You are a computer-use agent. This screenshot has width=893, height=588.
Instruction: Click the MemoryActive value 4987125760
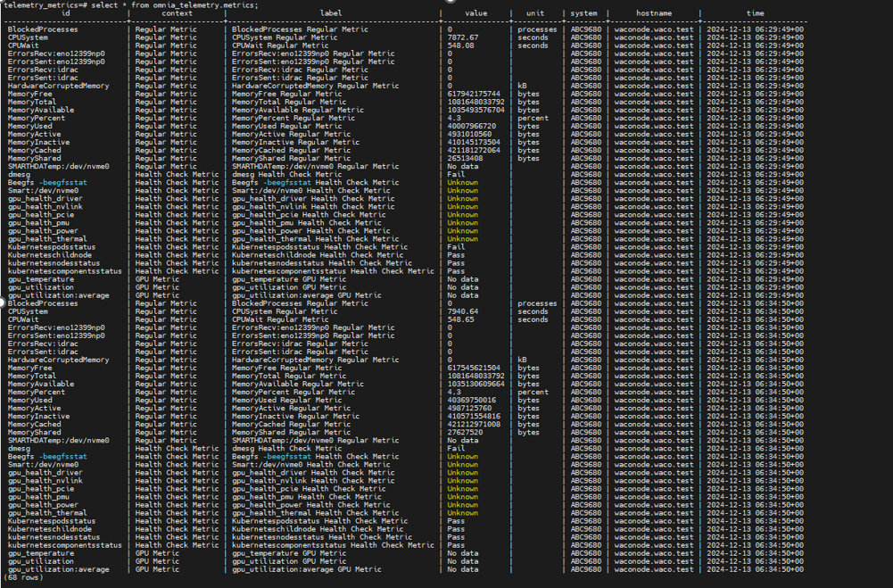469,408
